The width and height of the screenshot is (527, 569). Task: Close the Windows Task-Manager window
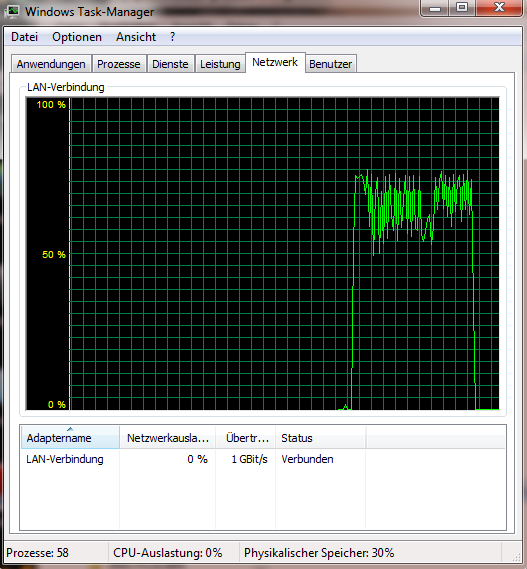click(x=499, y=8)
